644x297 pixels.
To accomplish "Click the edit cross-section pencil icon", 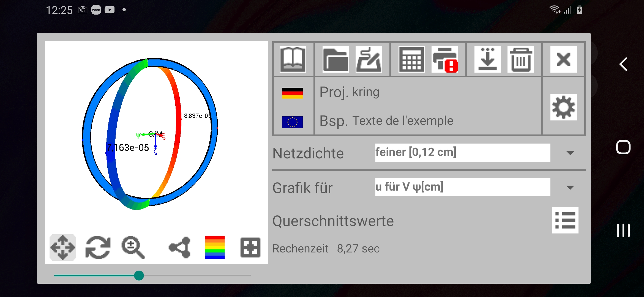I will [369, 59].
